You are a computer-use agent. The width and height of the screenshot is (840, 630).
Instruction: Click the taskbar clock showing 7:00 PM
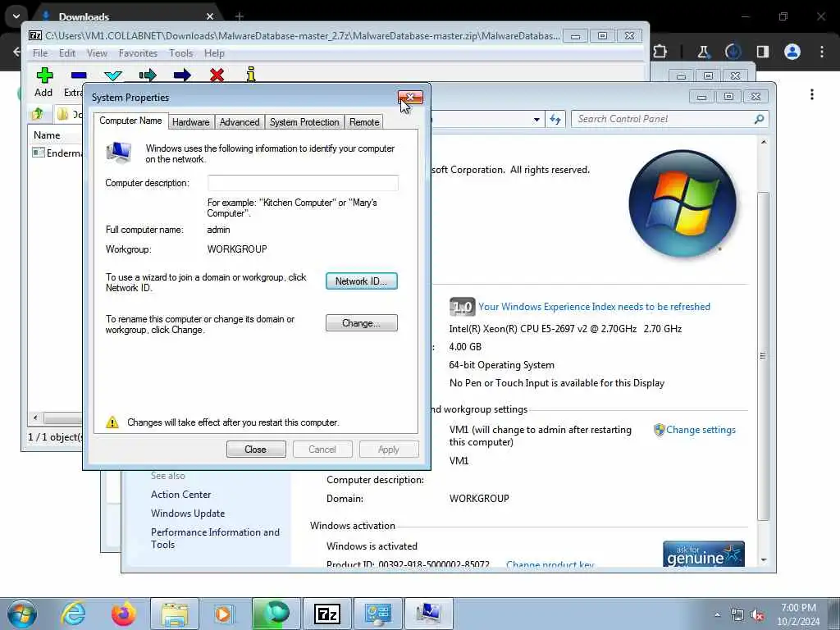tap(798, 614)
